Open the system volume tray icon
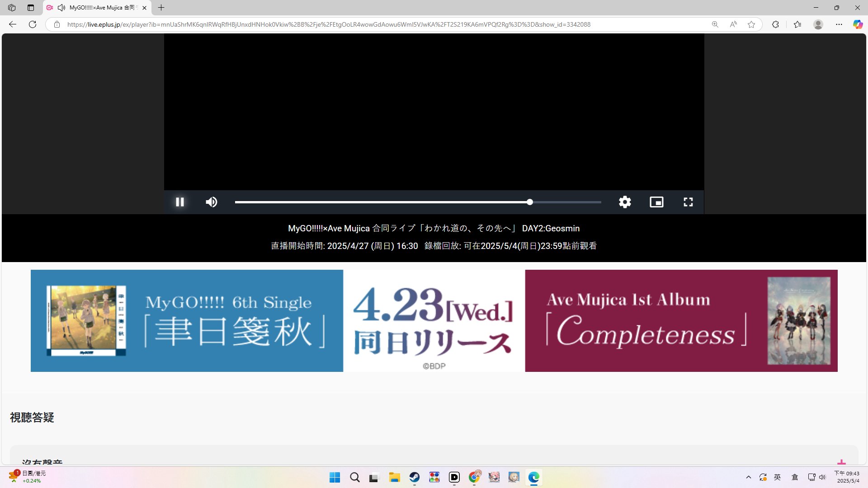The height and width of the screenshot is (488, 868). pyautogui.click(x=822, y=477)
